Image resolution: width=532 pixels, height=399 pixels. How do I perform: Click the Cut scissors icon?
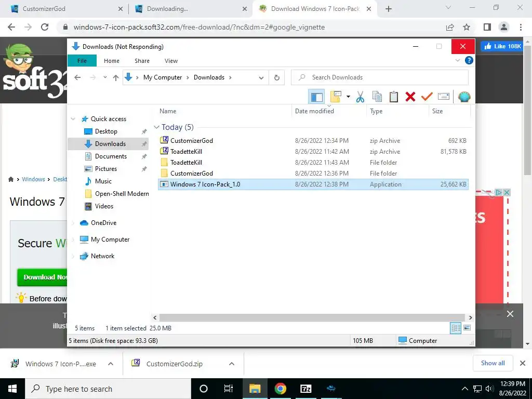click(x=360, y=97)
